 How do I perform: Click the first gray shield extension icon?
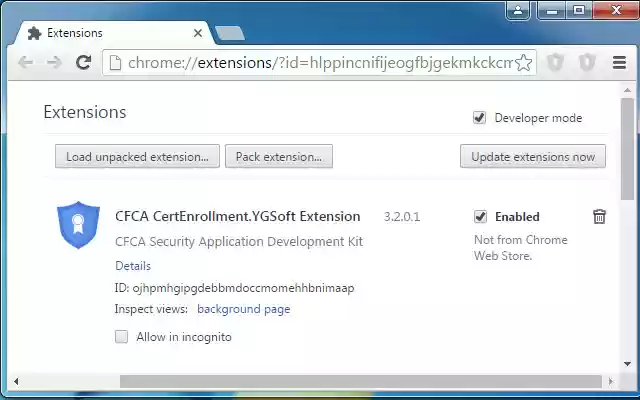tap(555, 62)
